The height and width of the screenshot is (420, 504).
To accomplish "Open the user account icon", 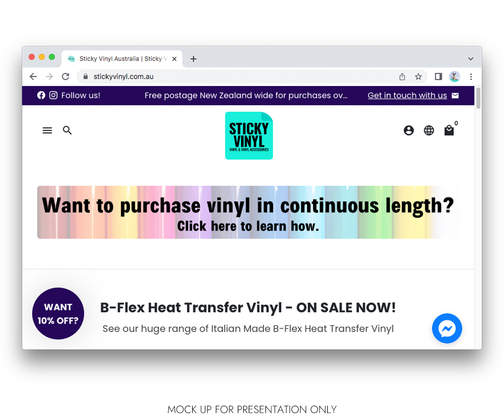I will point(409,131).
